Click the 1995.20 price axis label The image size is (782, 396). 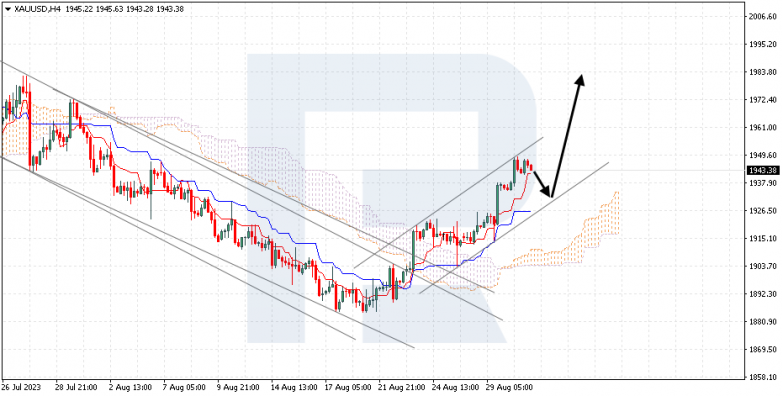(763, 44)
